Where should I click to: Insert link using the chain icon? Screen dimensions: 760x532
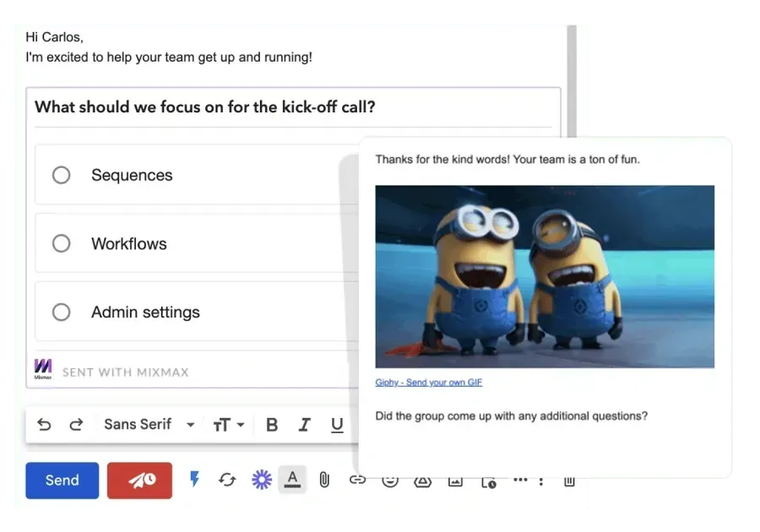(357, 480)
